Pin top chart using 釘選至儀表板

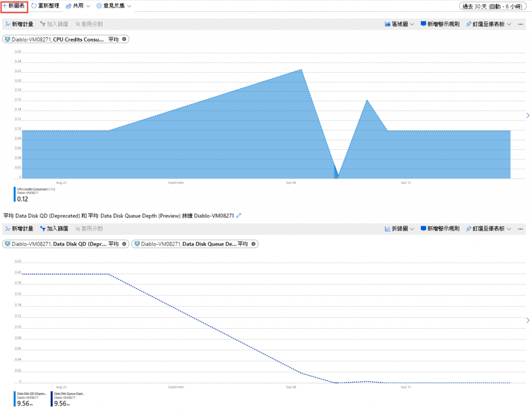488,24
